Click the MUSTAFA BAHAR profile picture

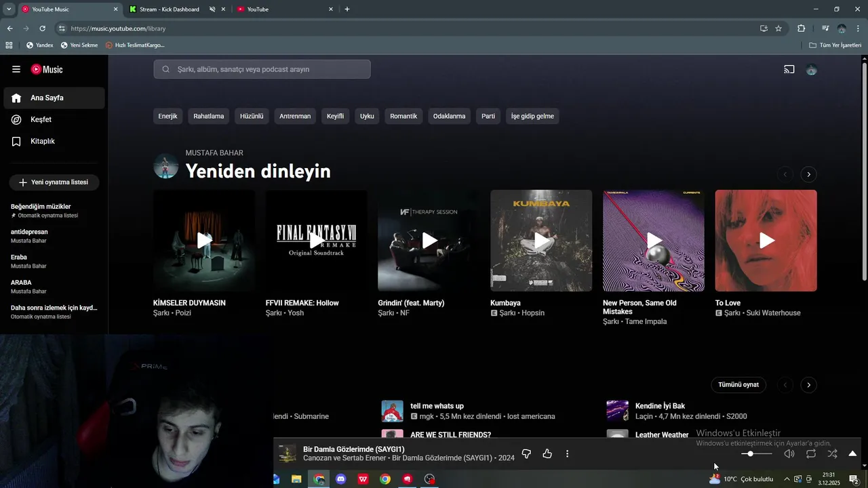pos(166,166)
